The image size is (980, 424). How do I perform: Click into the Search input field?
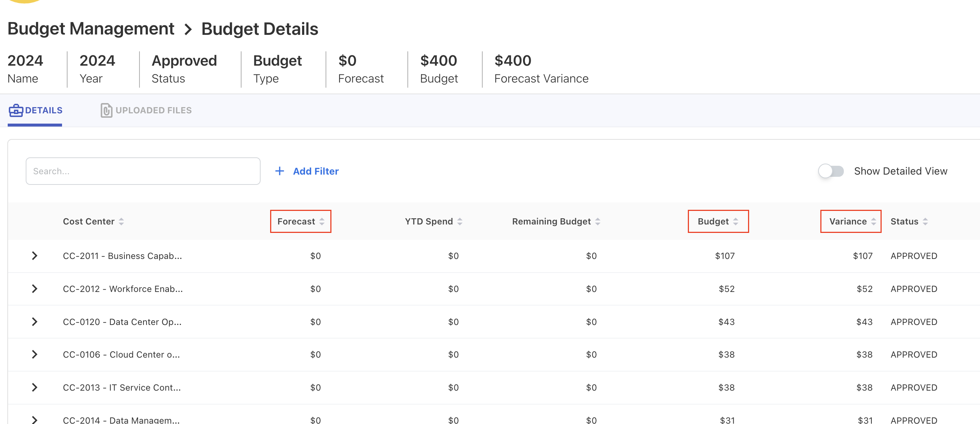[x=143, y=171]
